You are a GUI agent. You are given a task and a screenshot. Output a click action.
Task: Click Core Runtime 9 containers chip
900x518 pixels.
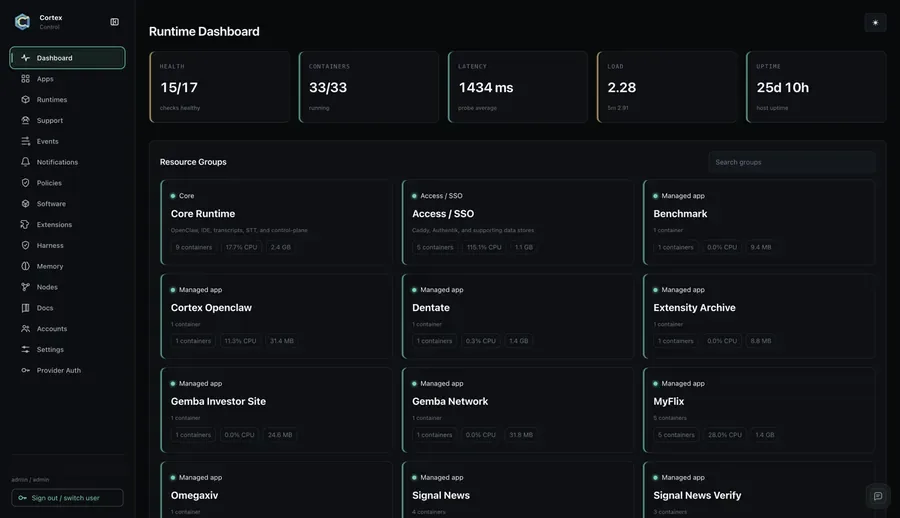[x=194, y=248]
